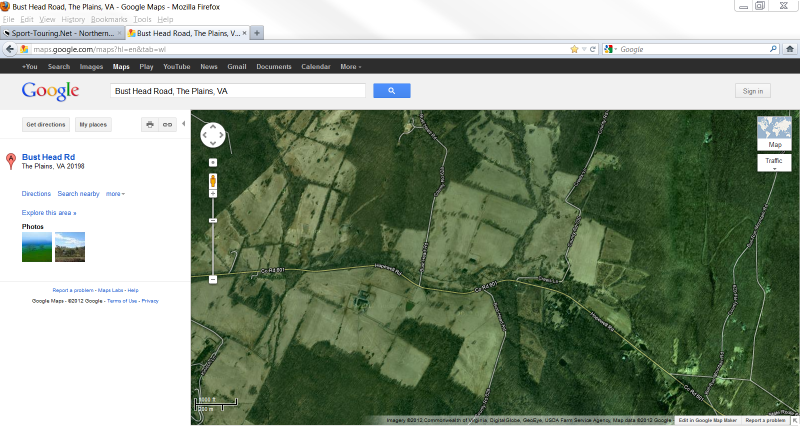This screenshot has width=800, height=426.
Task: Click Gmail in the Google bar
Action: coord(237,66)
